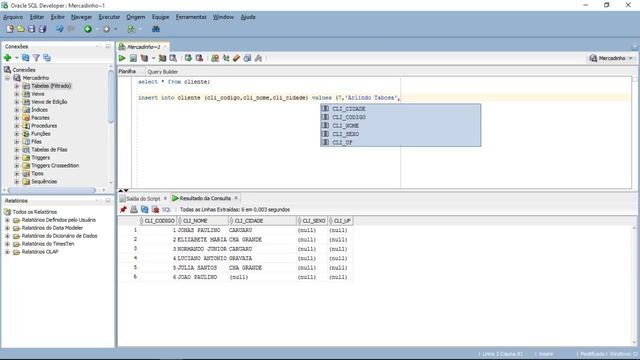
Task: Sort by the CLI_NOME column header
Action: 203,221
